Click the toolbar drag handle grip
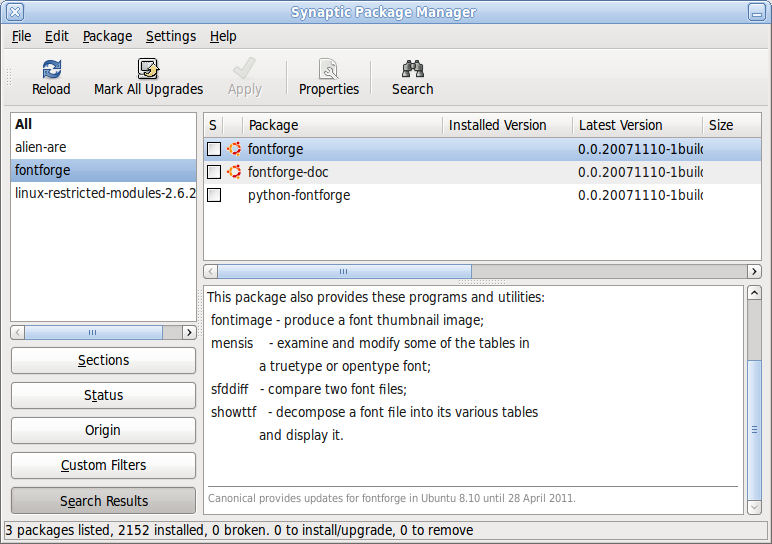The image size is (772, 544). pyautogui.click(x=9, y=77)
